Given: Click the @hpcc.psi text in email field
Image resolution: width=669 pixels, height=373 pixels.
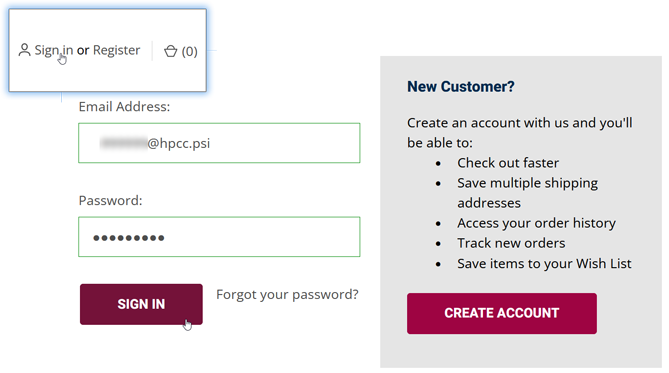Looking at the screenshot, I should click(178, 143).
